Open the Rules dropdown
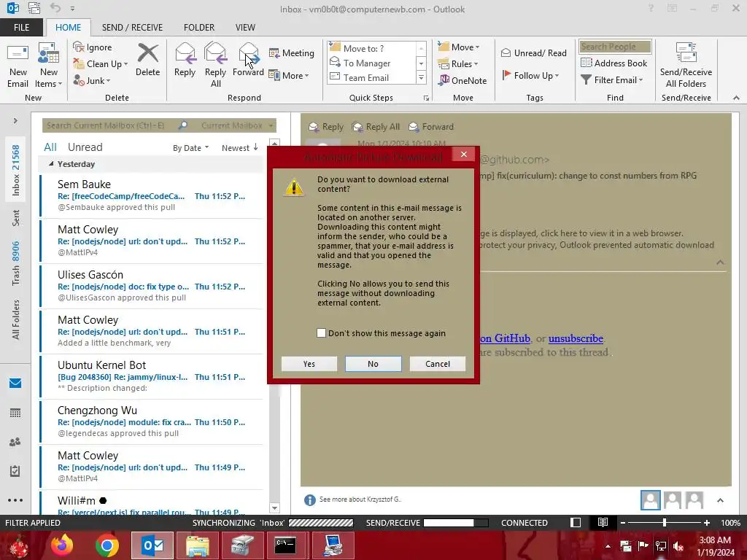 tap(458, 63)
